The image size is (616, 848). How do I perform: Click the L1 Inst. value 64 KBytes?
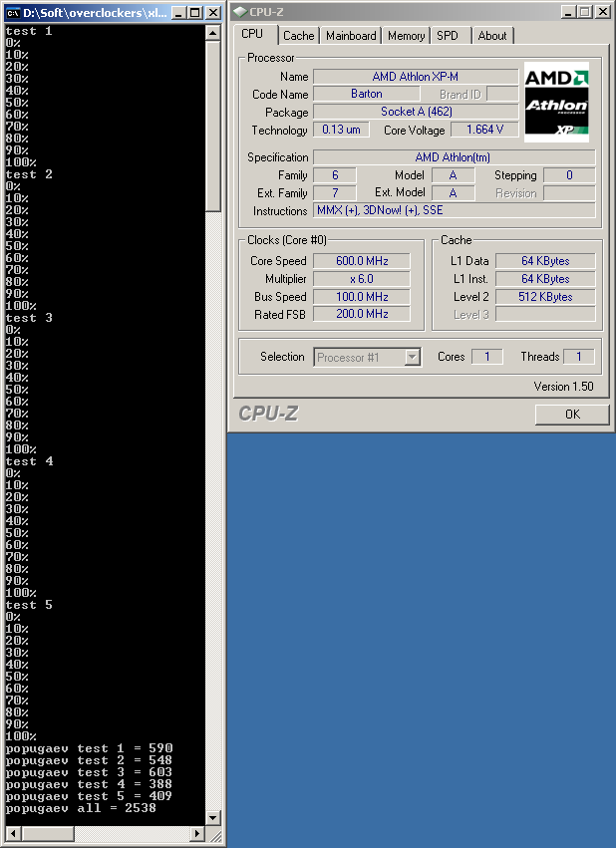pyautogui.click(x=545, y=279)
